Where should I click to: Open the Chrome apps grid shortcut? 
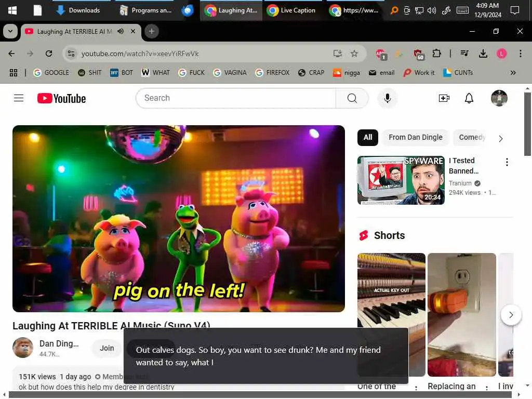pyautogui.click(x=13, y=73)
